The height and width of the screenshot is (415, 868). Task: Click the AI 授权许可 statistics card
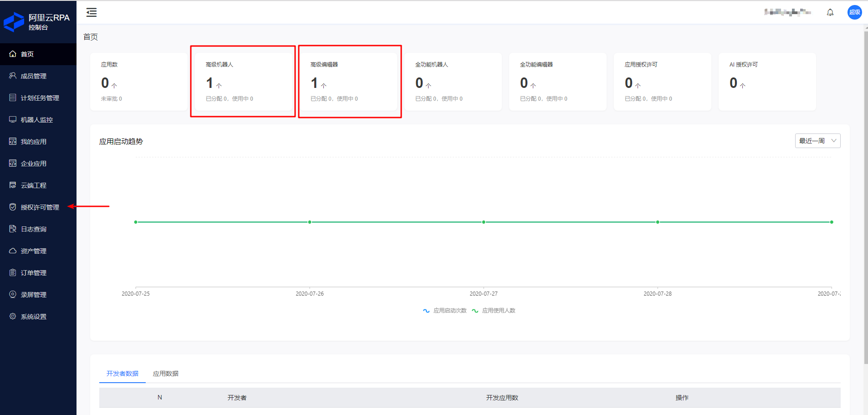(767, 82)
